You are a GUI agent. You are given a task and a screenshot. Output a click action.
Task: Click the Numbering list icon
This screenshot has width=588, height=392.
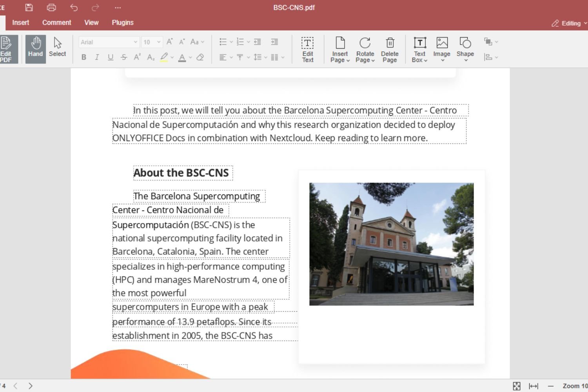click(240, 42)
